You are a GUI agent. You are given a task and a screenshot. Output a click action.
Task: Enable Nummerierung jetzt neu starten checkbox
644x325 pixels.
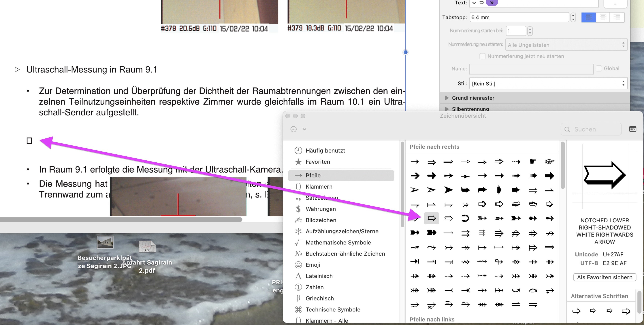coord(483,56)
